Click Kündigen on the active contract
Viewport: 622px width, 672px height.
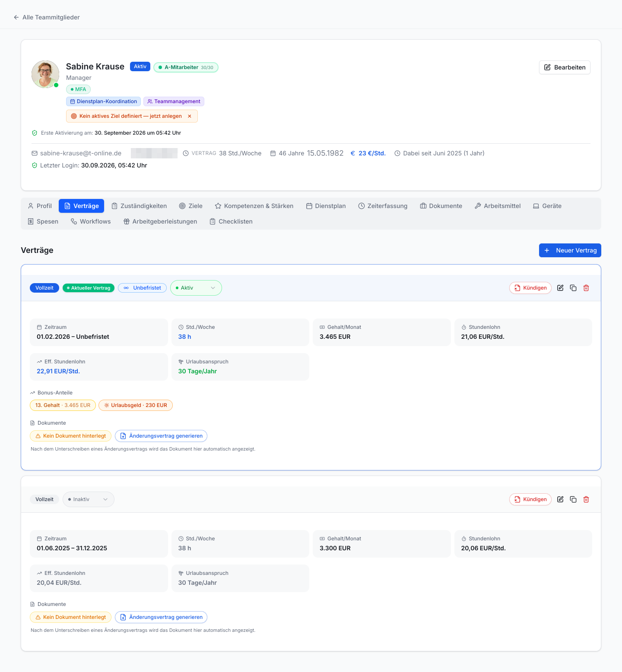pos(530,288)
